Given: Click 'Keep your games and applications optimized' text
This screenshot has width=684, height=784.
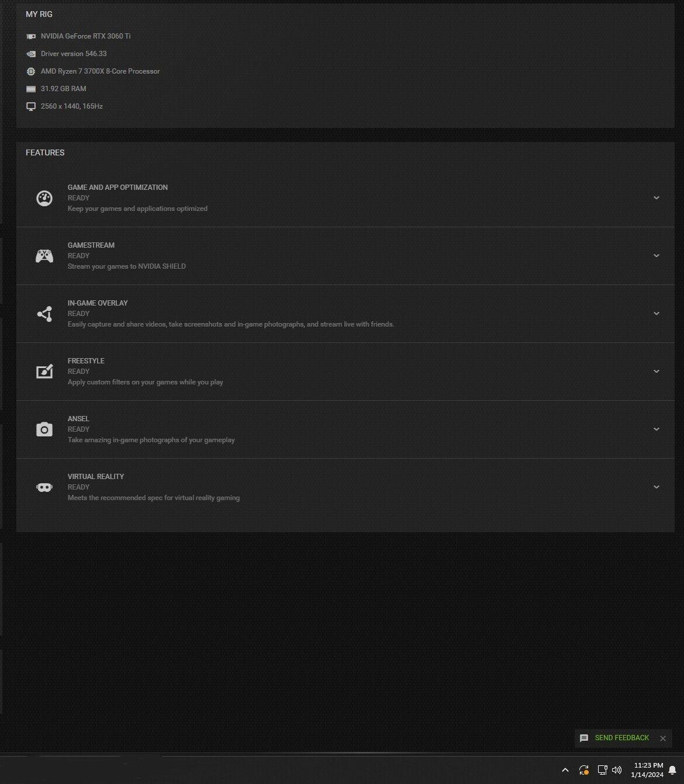Looking at the screenshot, I should pyautogui.click(x=137, y=209).
